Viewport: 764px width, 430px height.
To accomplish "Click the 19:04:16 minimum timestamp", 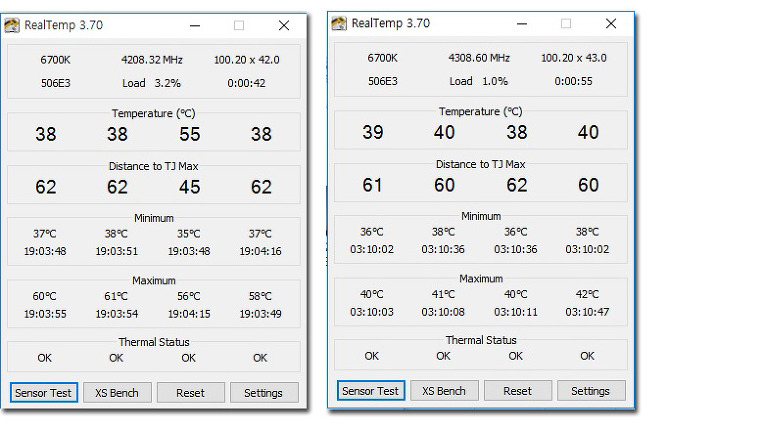I will [x=260, y=251].
